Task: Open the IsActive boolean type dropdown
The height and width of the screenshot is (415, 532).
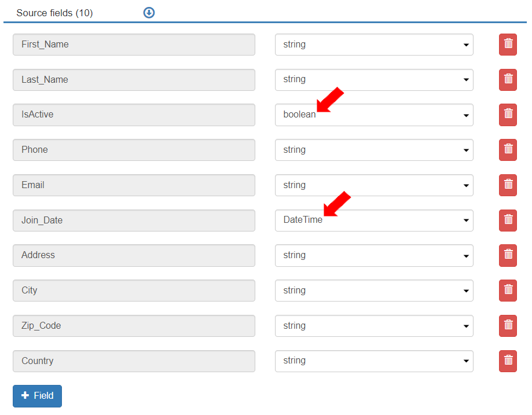Action: (x=373, y=115)
